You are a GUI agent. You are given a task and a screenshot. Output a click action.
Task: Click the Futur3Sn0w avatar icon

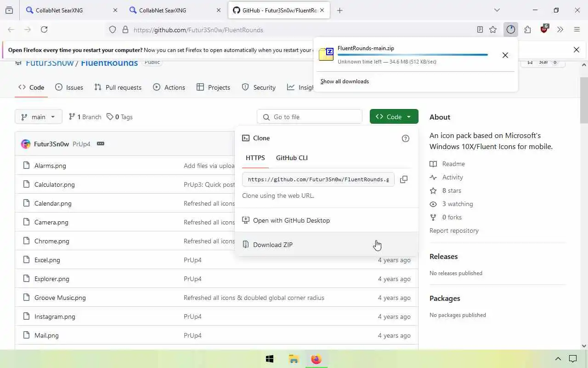pyautogui.click(x=26, y=144)
